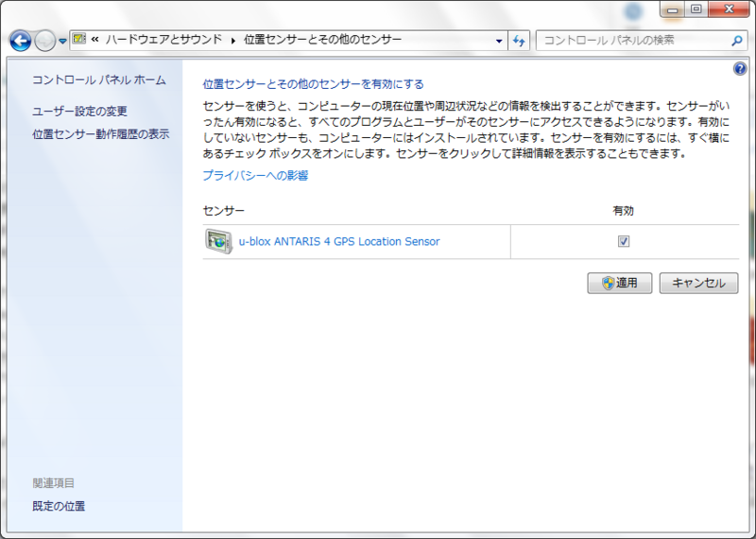Screen dimensions: 756x539
Task: Maximize the control panel window
Action: click(696, 9)
